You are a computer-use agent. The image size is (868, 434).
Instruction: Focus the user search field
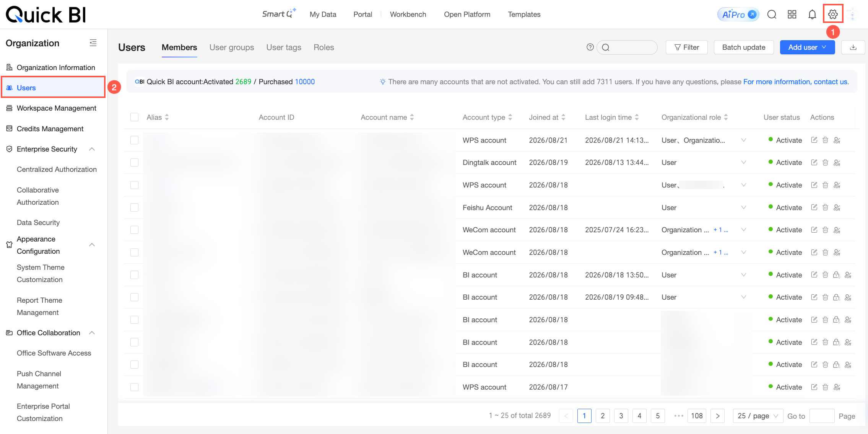(x=627, y=47)
